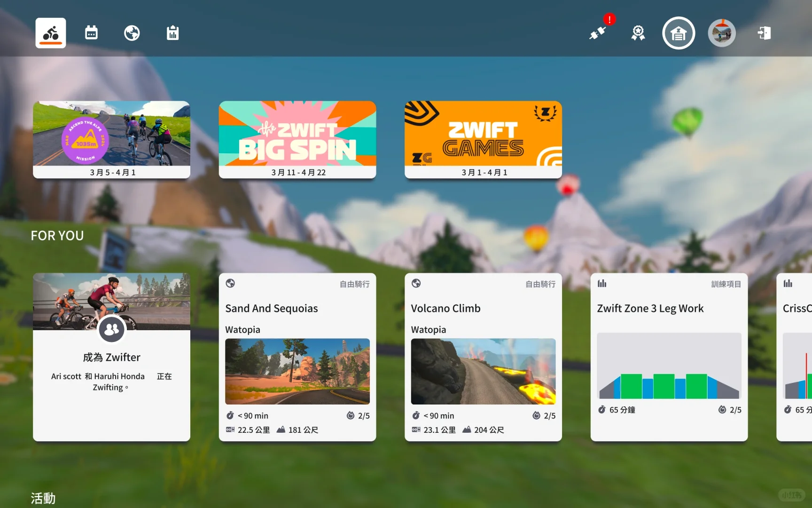
Task: Open Ascend the Alpe mission banner
Action: pos(112,140)
